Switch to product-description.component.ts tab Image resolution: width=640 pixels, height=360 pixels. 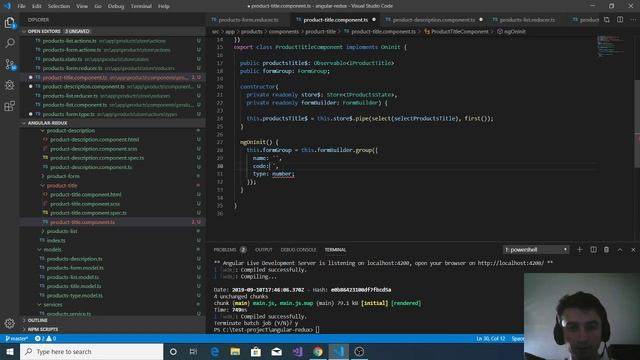[433, 20]
